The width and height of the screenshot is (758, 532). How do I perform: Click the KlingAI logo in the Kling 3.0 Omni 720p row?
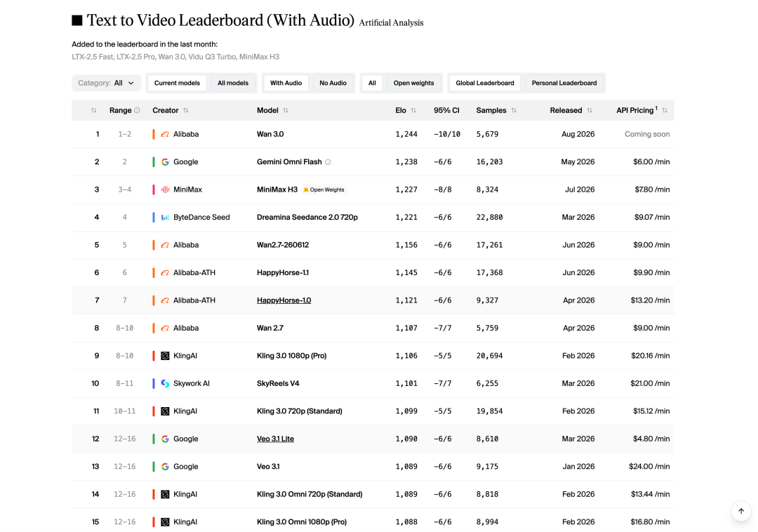[x=165, y=495]
